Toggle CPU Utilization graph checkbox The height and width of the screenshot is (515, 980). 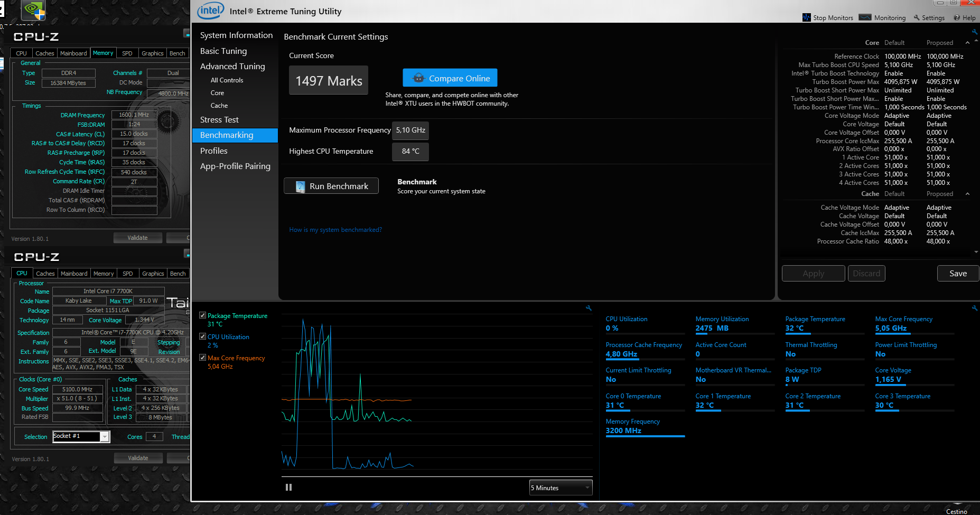tap(202, 336)
